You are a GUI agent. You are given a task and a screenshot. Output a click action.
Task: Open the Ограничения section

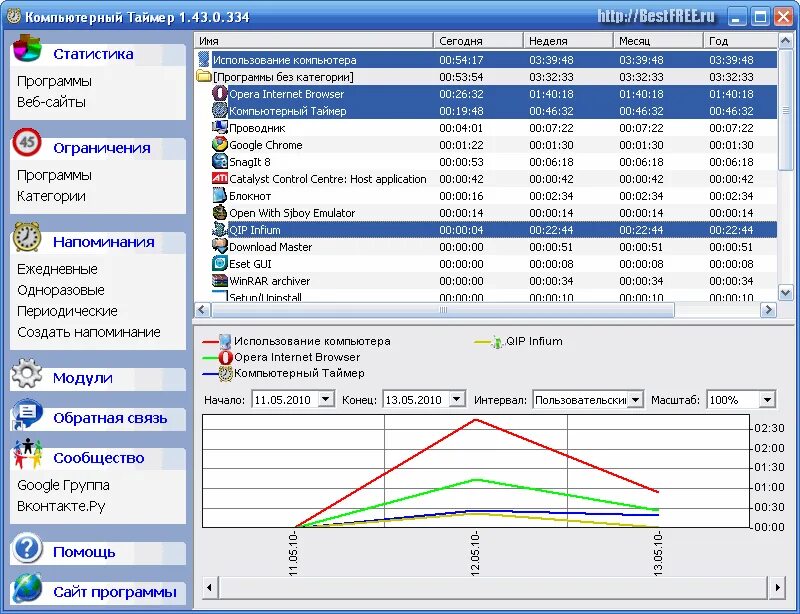pyautogui.click(x=102, y=148)
